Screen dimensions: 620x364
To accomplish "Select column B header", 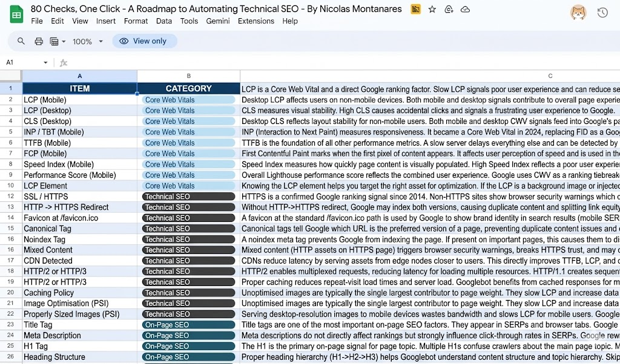I will tap(189, 76).
